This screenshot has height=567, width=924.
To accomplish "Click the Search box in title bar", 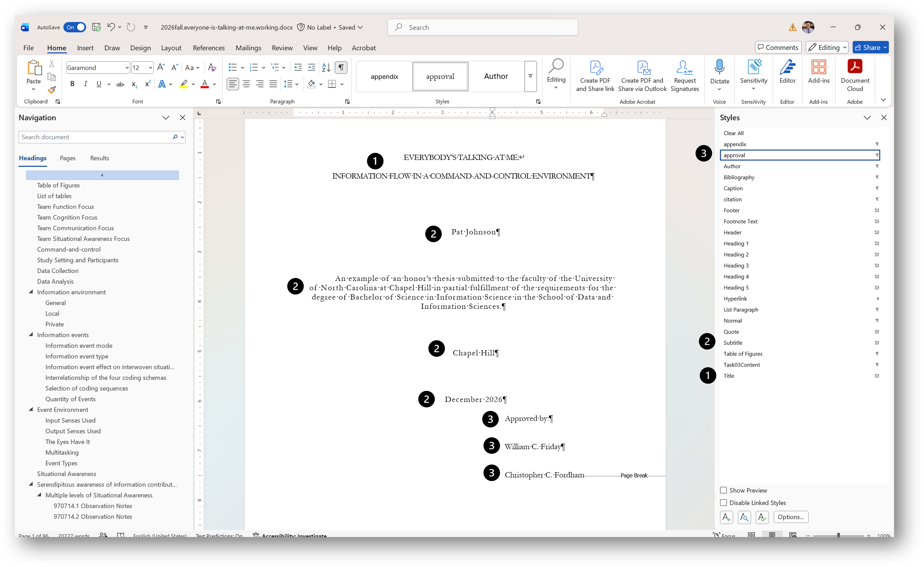I will coord(483,27).
